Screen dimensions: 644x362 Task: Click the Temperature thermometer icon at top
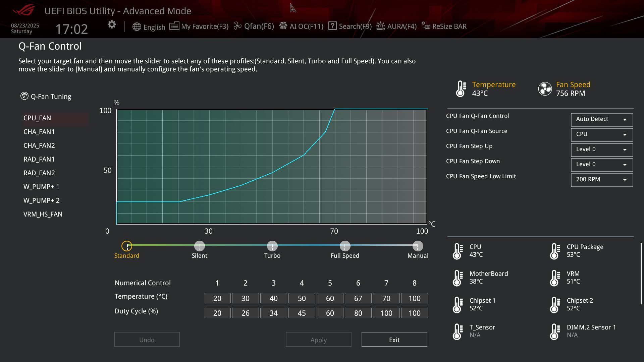(x=461, y=89)
